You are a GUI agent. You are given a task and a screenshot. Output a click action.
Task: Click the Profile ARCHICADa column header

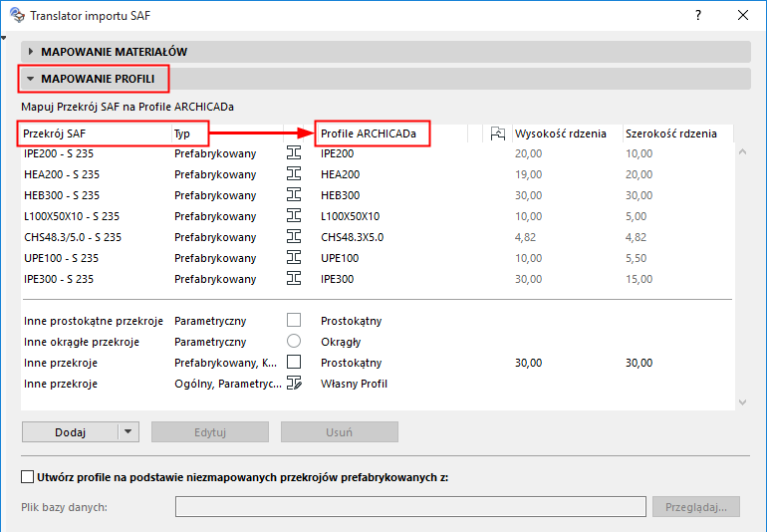point(391,133)
